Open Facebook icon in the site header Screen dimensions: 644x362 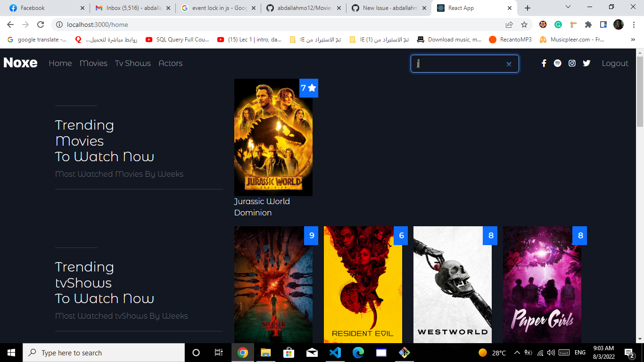[544, 63]
